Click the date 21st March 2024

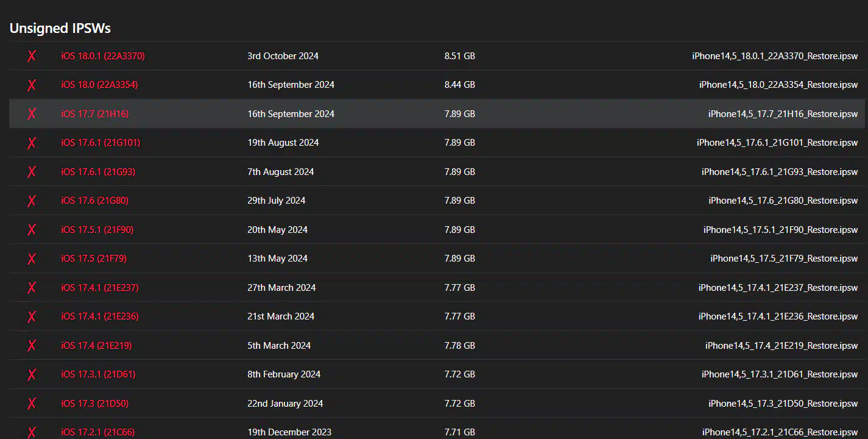(x=281, y=316)
